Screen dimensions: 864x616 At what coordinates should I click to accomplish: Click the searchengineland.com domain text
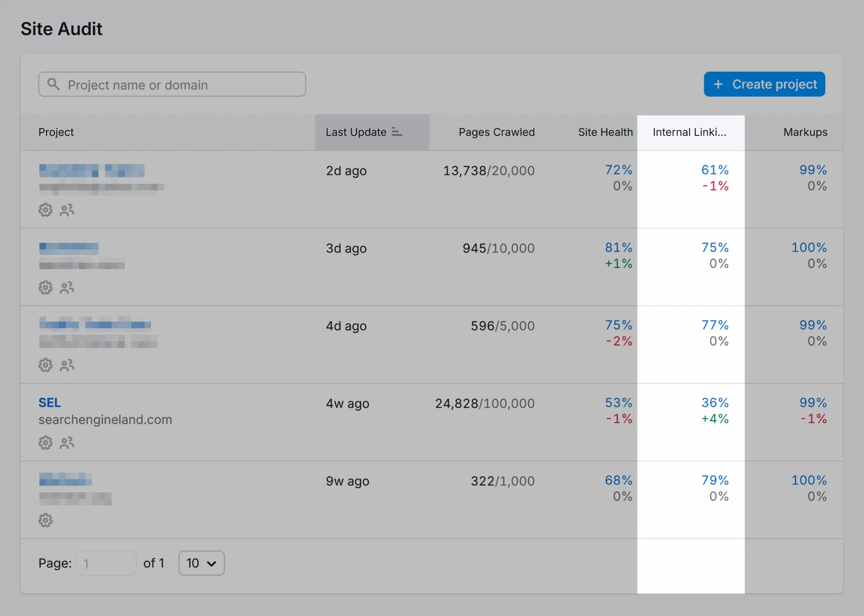click(105, 420)
